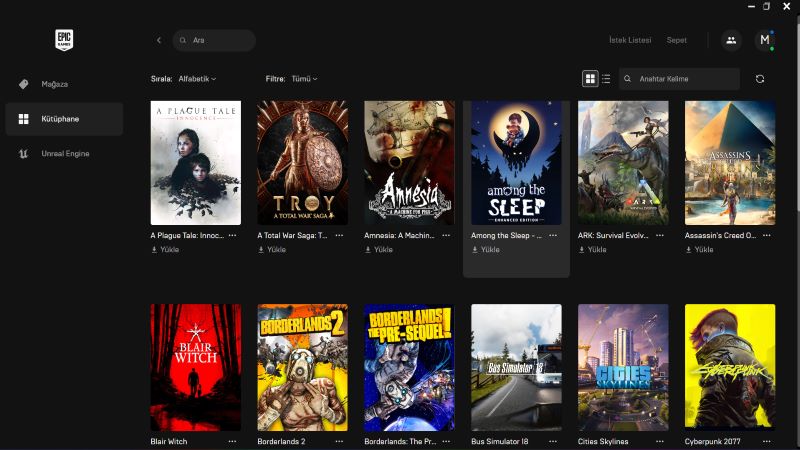Click the Cyberpunk 2077 title text
This screenshot has height=450, width=800.
point(712,442)
